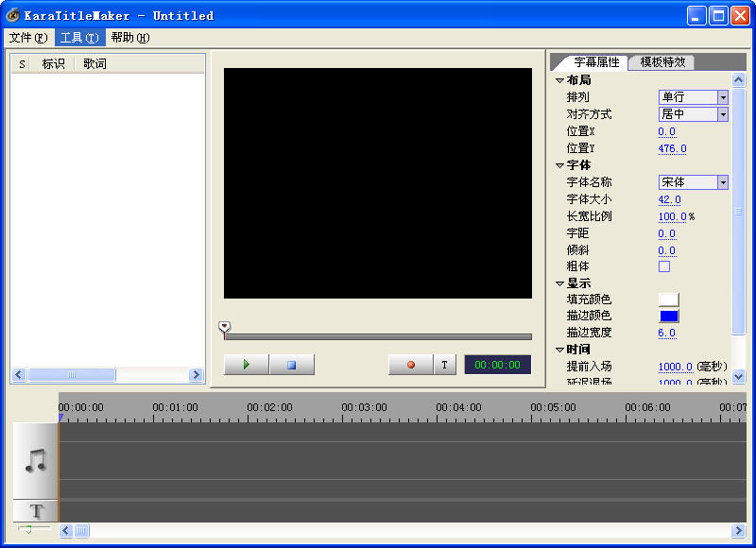Select the music note audio track icon
Screen dimensions: 756x548
point(36,461)
